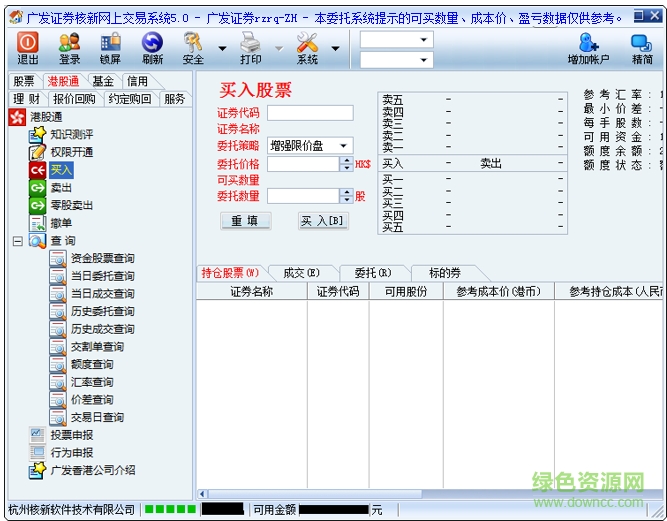Open the 系统 system tools icon

pyautogui.click(x=307, y=48)
